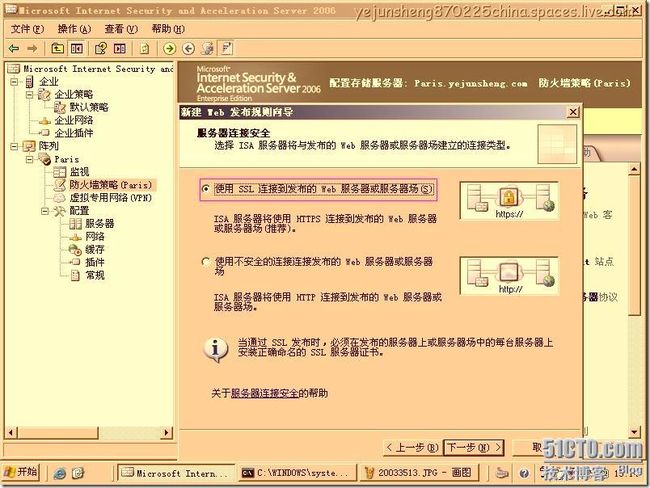Click the Forward arrow toolbar icon
650x488 pixels.
(x=32, y=49)
